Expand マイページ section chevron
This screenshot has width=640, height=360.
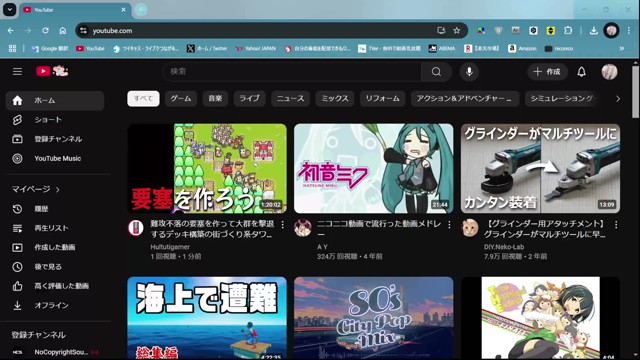coord(58,189)
